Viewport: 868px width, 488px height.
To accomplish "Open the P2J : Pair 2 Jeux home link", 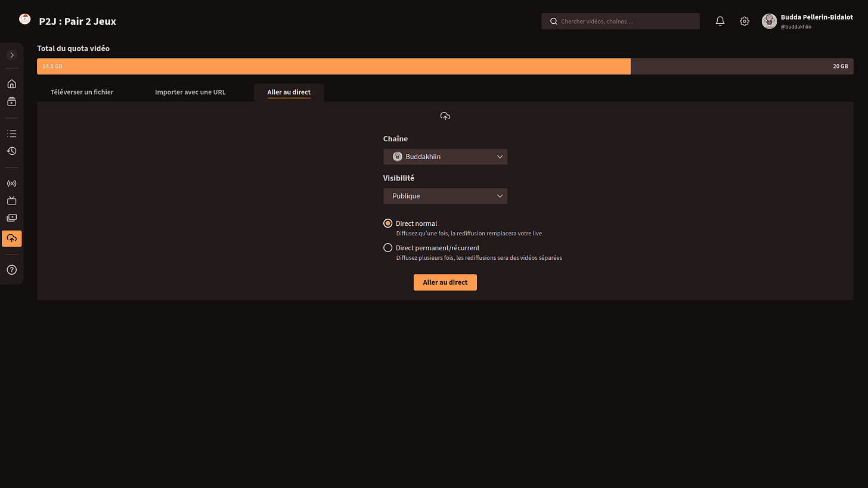I will point(77,21).
